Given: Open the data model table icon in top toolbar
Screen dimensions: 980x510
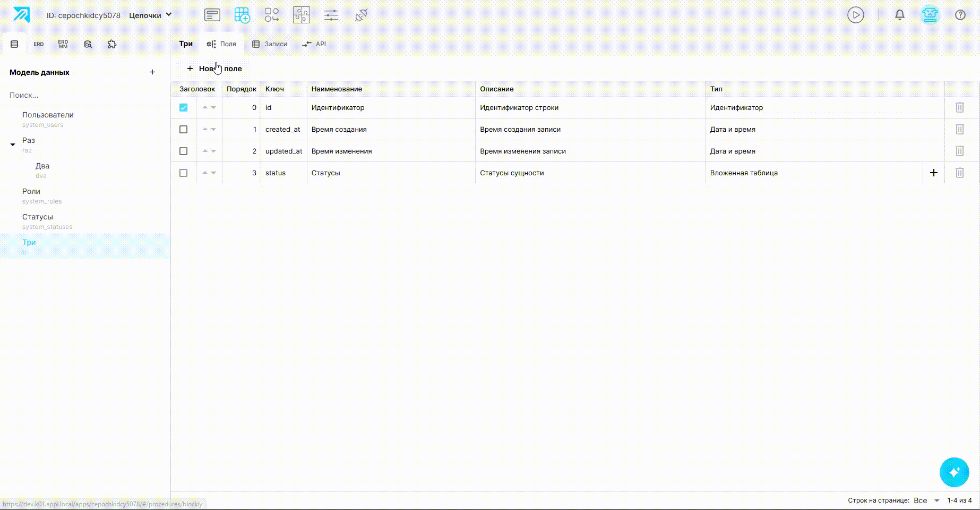Looking at the screenshot, I should coord(242,15).
